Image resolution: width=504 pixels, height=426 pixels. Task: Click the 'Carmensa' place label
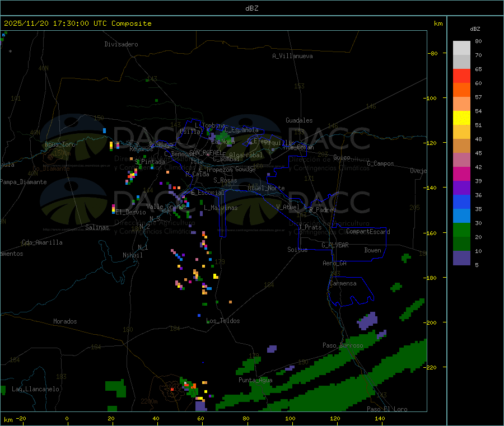(343, 283)
